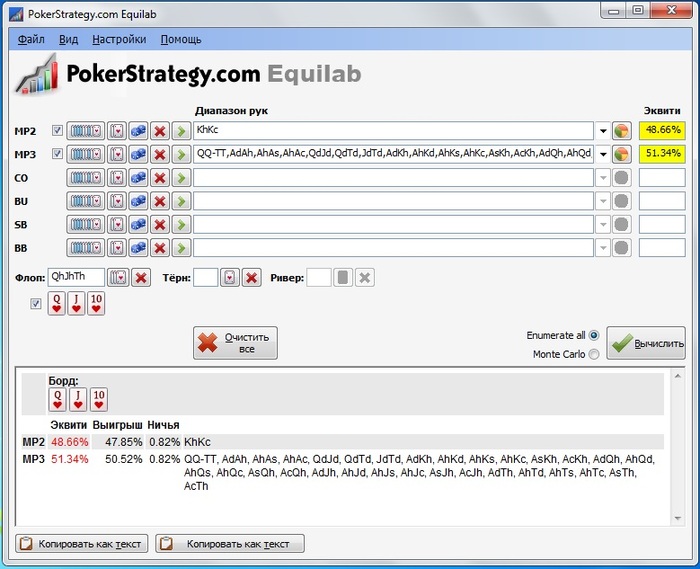Open card selector for MP2 row
The height and width of the screenshot is (569, 700).
point(117,131)
